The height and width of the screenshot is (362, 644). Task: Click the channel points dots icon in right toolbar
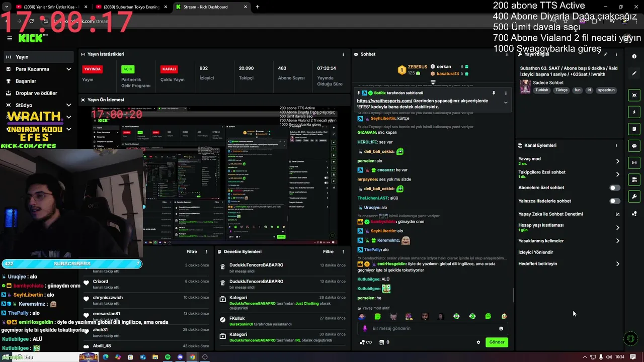(x=634, y=214)
